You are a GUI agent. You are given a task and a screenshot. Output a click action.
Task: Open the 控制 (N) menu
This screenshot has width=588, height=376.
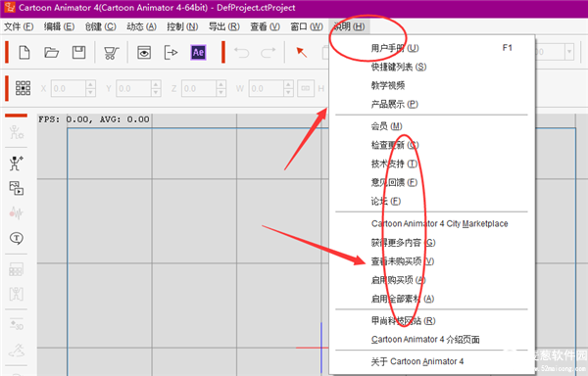(182, 26)
